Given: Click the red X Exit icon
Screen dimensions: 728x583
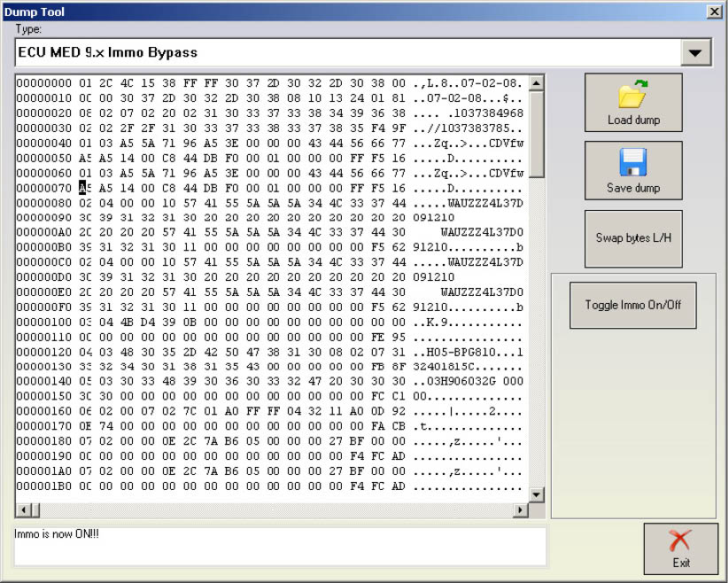Looking at the screenshot, I should (x=680, y=541).
